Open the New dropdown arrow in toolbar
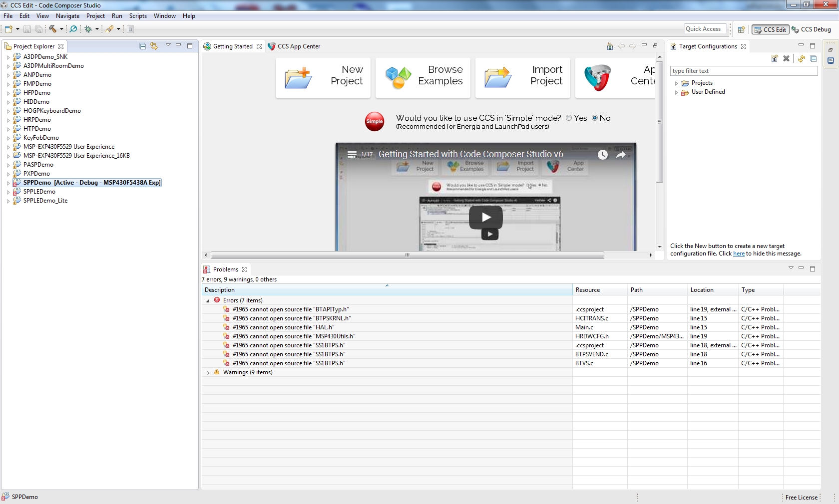Viewport: 839px width, 504px height. pyautogui.click(x=17, y=29)
